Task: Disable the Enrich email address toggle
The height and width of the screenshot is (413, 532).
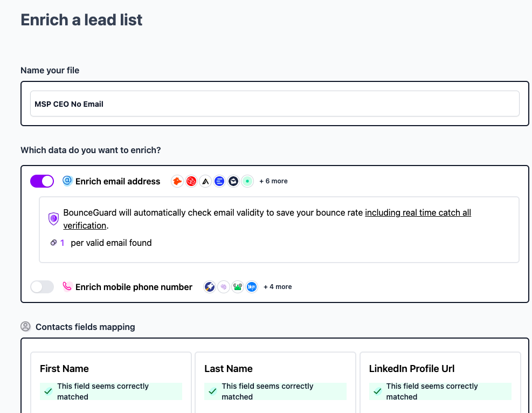Action: (x=42, y=181)
